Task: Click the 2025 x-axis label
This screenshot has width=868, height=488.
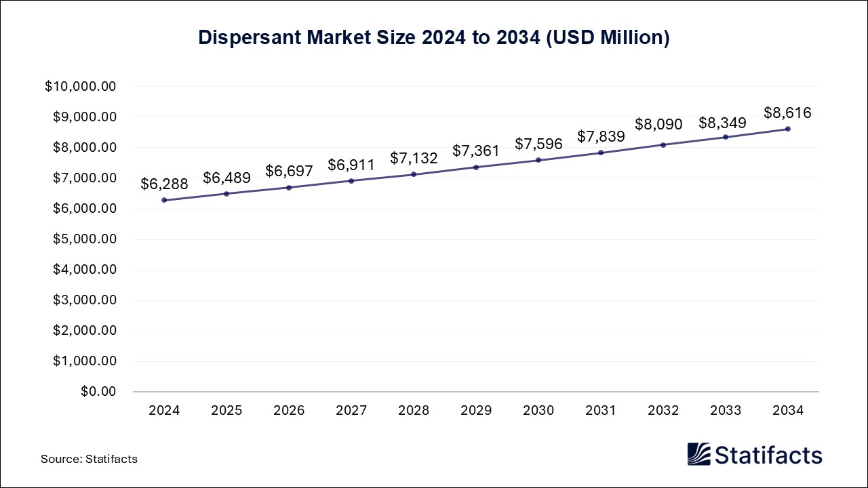Action: coord(226,411)
